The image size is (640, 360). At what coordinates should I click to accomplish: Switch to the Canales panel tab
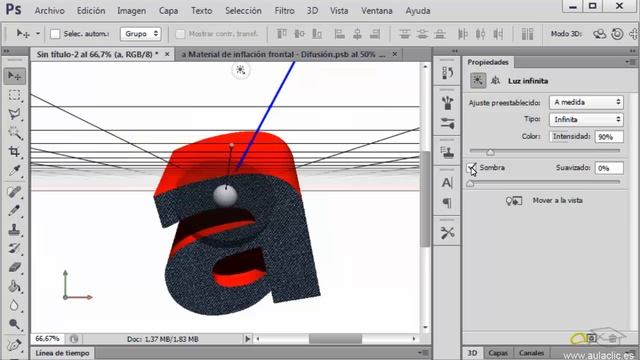coord(531,353)
